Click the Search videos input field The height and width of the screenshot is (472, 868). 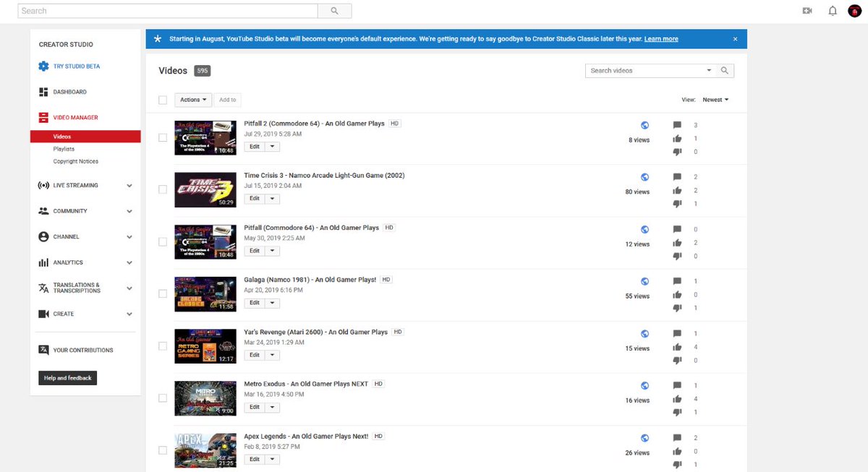tap(644, 71)
